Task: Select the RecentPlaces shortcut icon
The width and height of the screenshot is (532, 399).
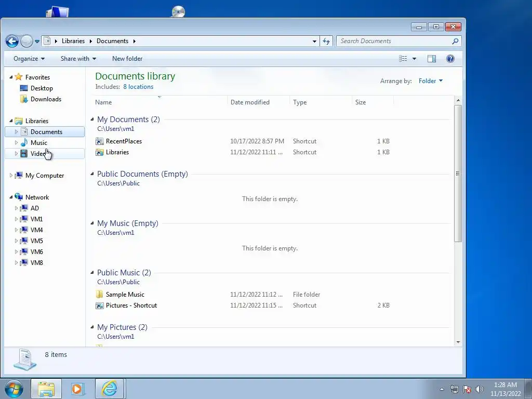Action: pyautogui.click(x=99, y=141)
